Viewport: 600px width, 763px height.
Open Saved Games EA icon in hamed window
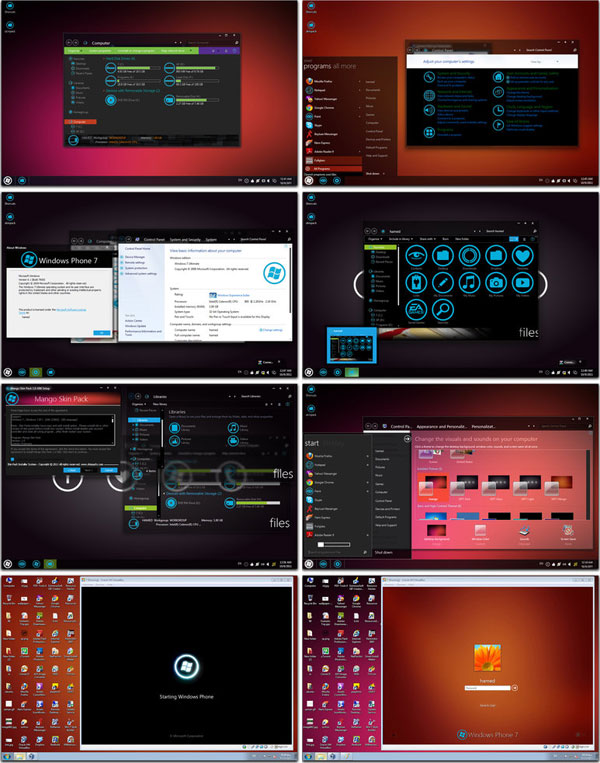(x=416, y=309)
